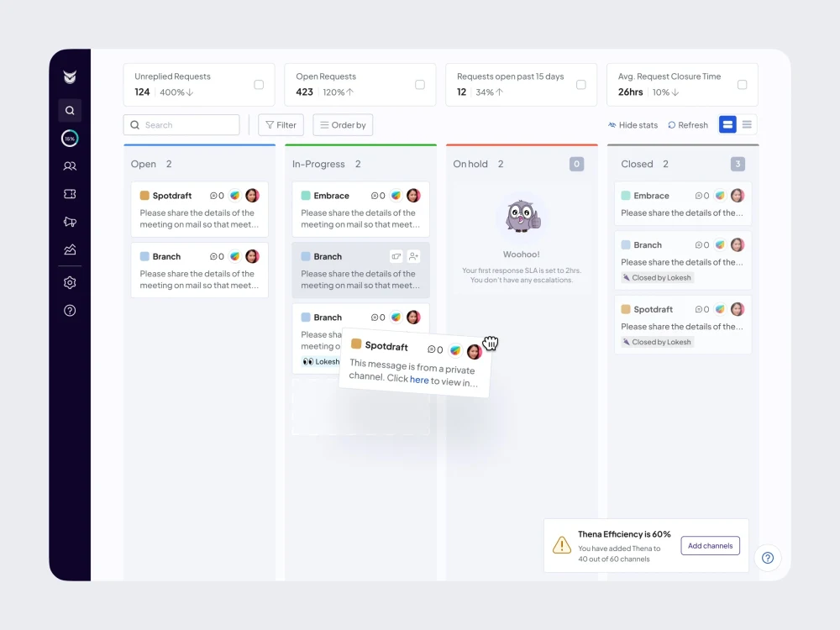Viewport: 840px width, 630px height.
Task: Tick the Open Requests checkbox
Action: pyautogui.click(x=420, y=85)
